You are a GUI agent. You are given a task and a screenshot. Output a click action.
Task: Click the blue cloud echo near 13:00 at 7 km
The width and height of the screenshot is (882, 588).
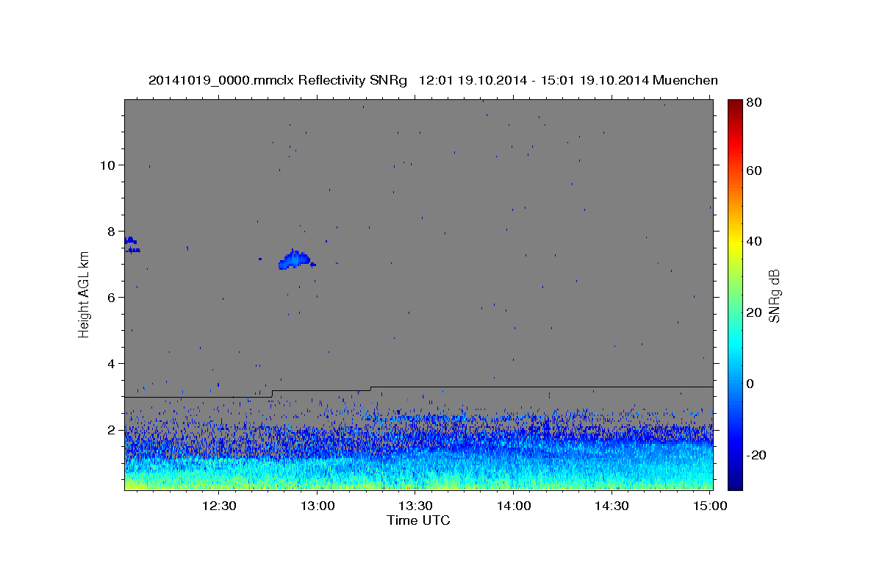(x=295, y=260)
